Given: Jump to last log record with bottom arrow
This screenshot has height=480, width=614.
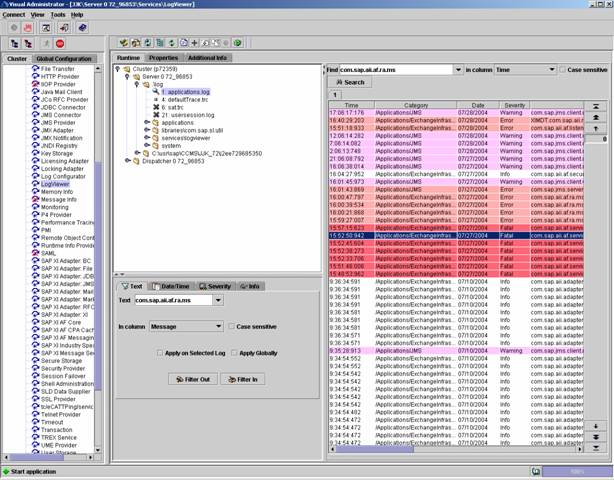Looking at the screenshot, I should pos(595,448).
